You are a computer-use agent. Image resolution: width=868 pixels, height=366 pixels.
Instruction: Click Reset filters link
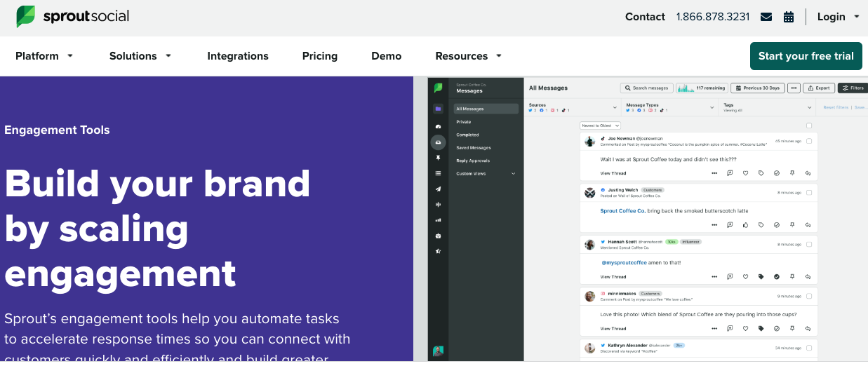point(835,108)
